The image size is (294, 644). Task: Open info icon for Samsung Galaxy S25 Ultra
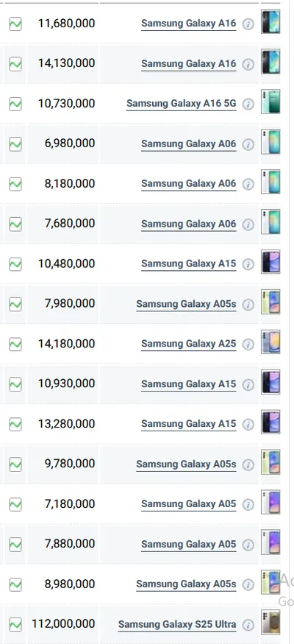pyautogui.click(x=248, y=625)
